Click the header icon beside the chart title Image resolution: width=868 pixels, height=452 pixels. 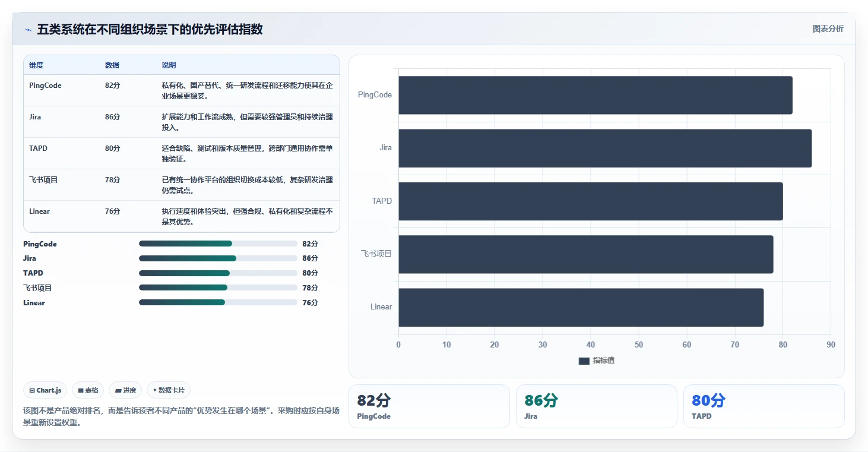pyautogui.click(x=28, y=30)
